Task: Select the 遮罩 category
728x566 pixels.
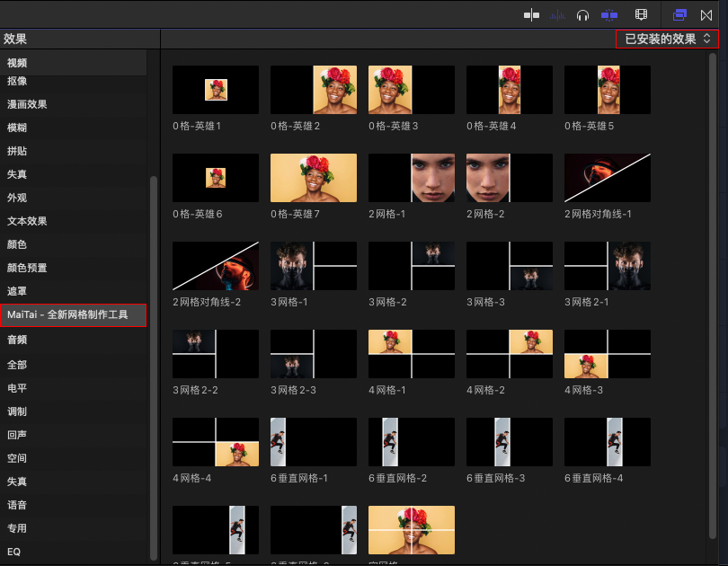Action: pos(74,291)
